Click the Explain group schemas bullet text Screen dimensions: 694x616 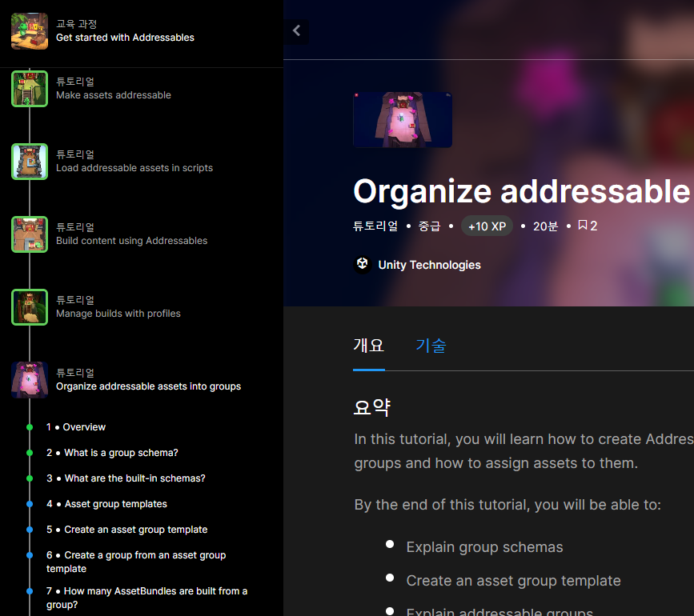484,547
